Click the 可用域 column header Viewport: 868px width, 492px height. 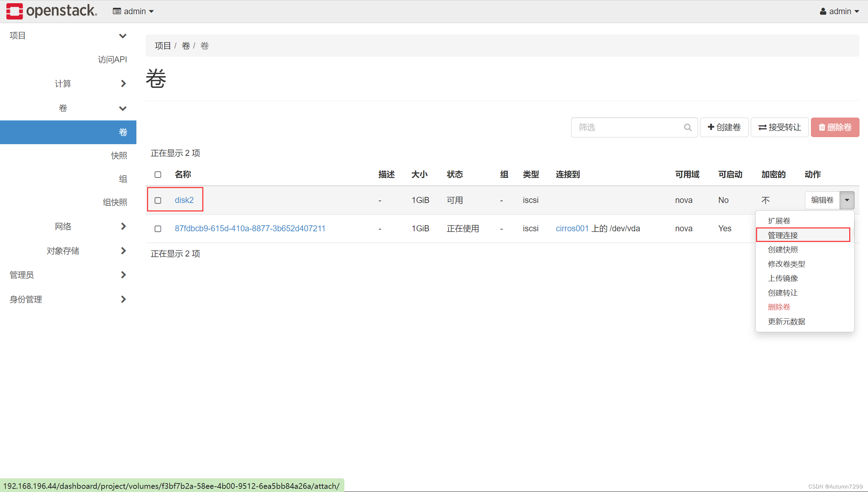coord(687,174)
